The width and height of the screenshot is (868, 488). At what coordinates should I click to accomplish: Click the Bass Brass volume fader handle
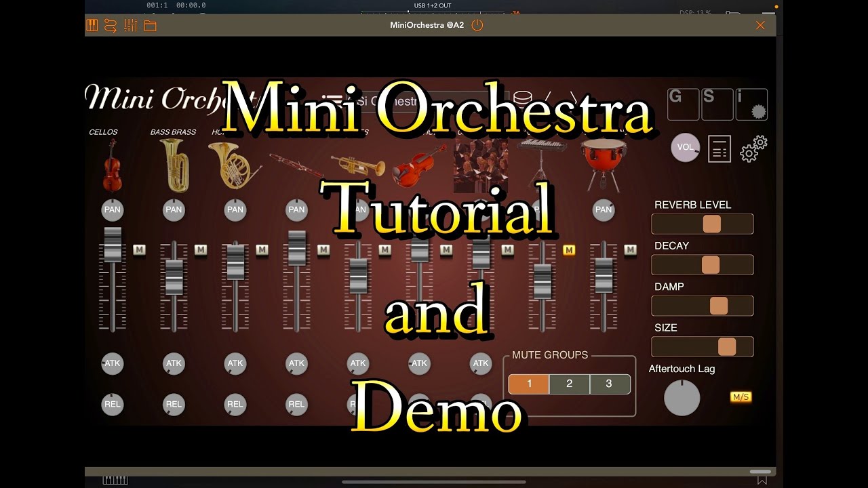coord(174,277)
